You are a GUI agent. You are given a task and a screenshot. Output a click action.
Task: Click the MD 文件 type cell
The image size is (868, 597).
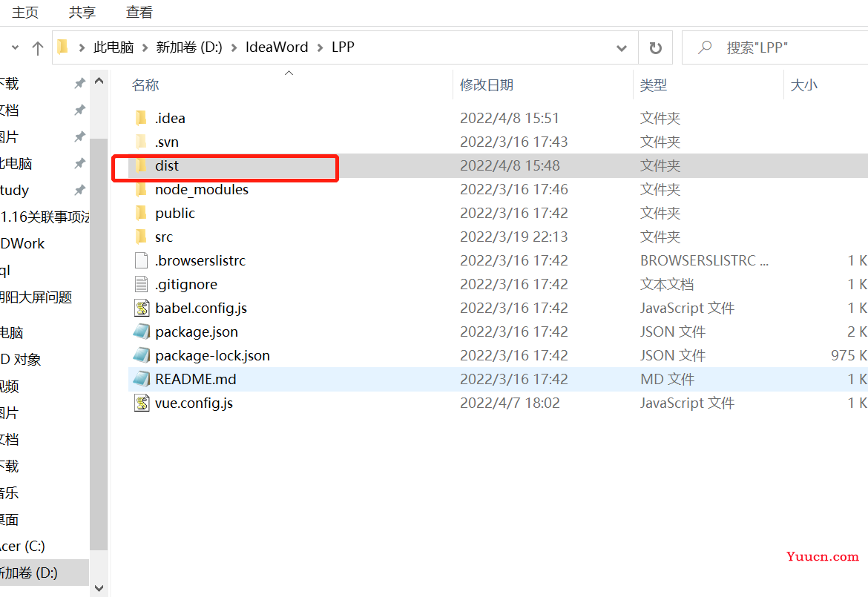pos(667,379)
